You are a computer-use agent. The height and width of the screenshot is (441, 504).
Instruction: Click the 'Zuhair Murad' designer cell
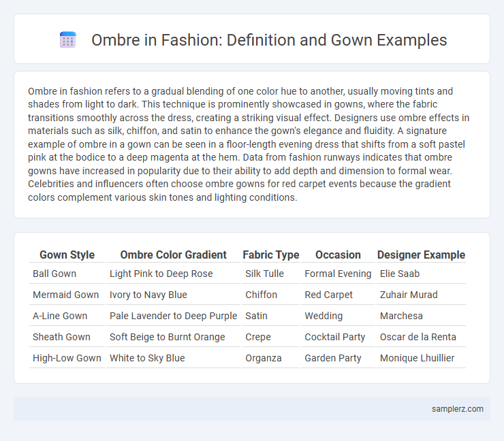(421, 295)
